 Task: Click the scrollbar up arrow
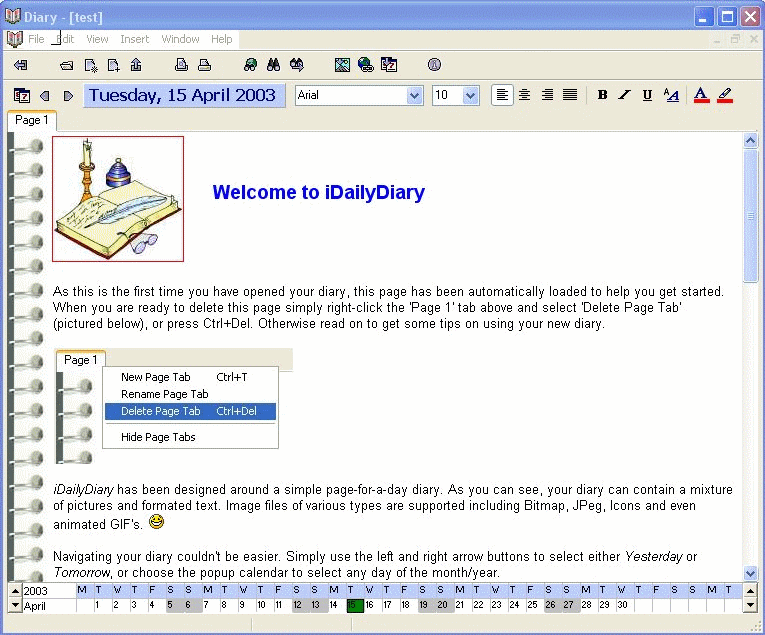(x=750, y=141)
